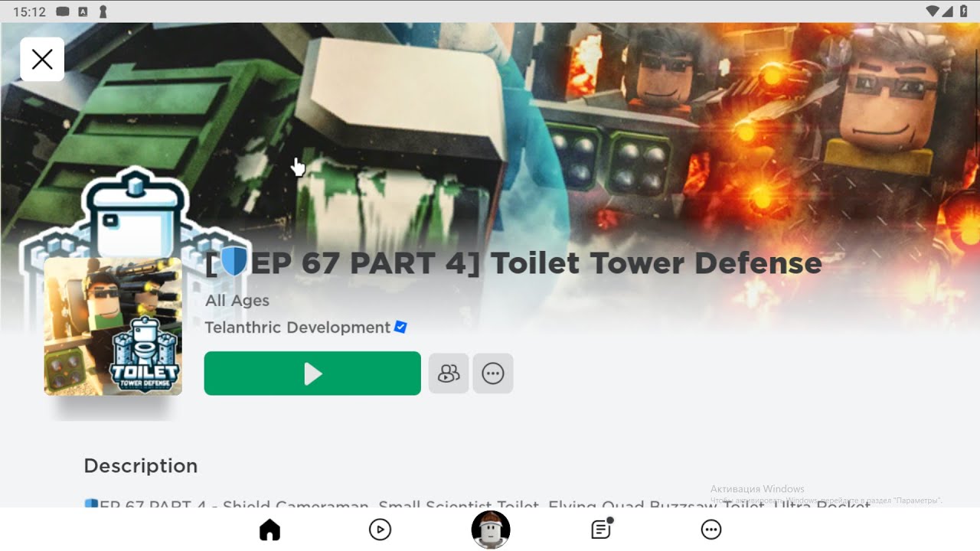
Task: Click the EP 67 PART 4 description text
Action: 478,505
